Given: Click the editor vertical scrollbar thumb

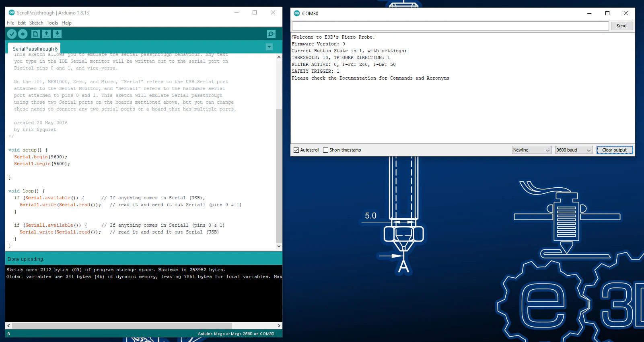Looking at the screenshot, I should click(279, 176).
